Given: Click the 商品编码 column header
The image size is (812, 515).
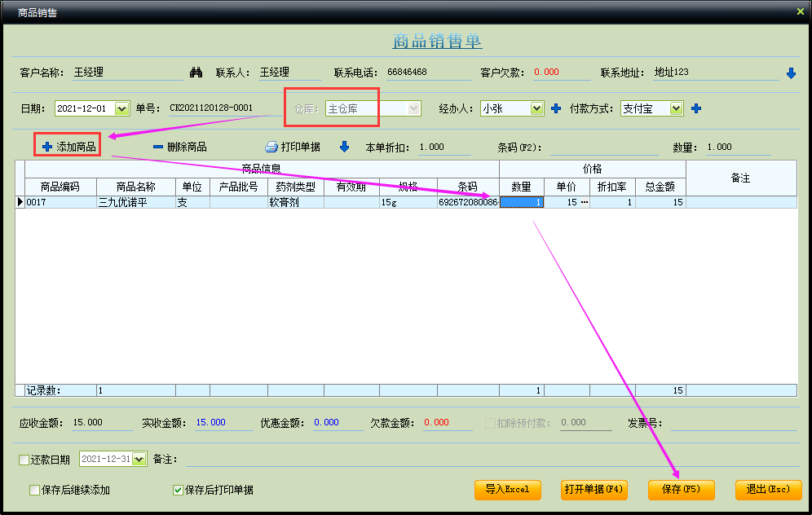Looking at the screenshot, I should (60, 187).
